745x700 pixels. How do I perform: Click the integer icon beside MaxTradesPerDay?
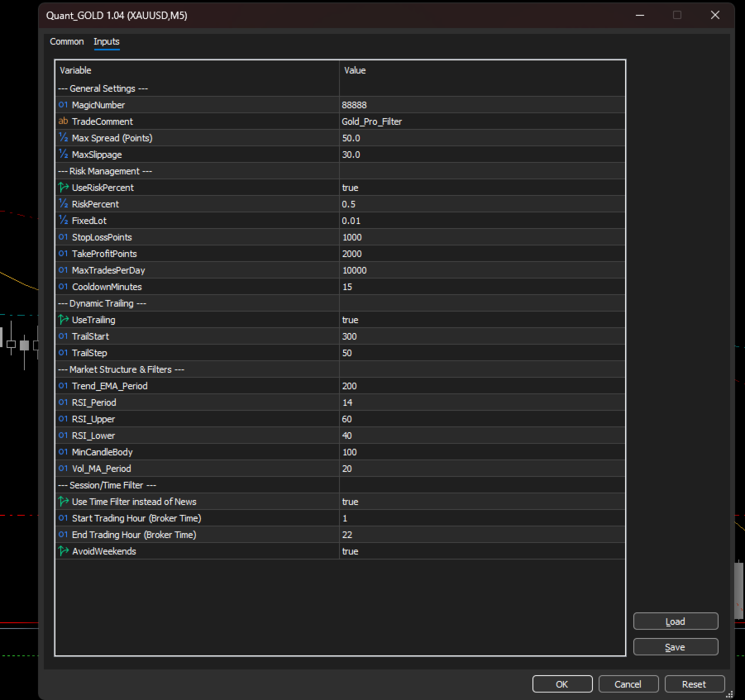63,270
